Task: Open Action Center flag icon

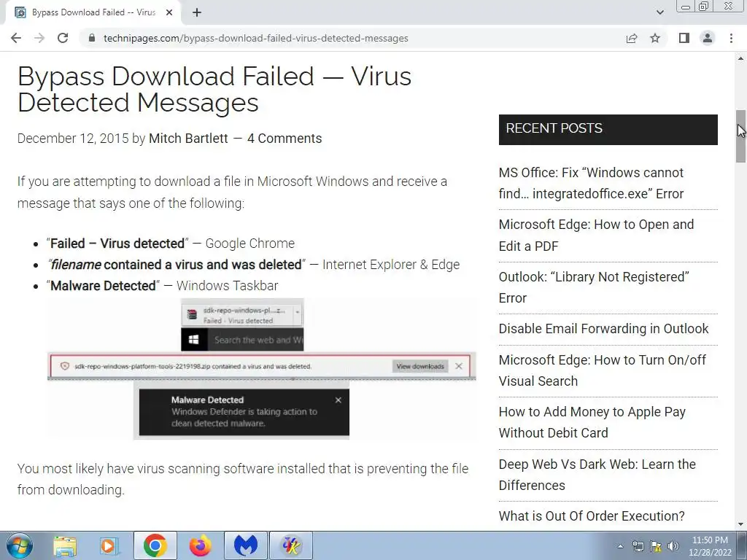Action: pyautogui.click(x=656, y=546)
